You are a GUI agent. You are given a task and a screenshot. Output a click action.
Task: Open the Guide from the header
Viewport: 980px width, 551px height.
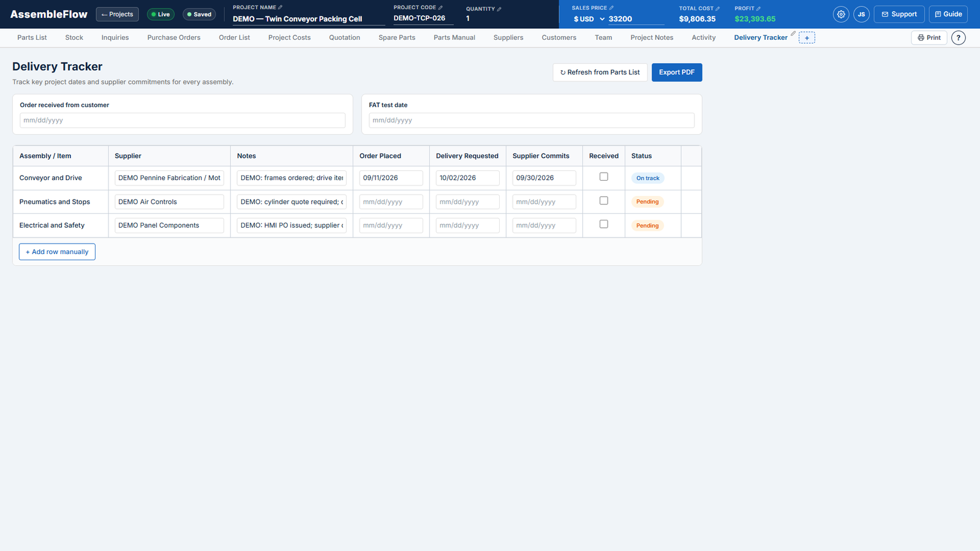pyautogui.click(x=948, y=14)
